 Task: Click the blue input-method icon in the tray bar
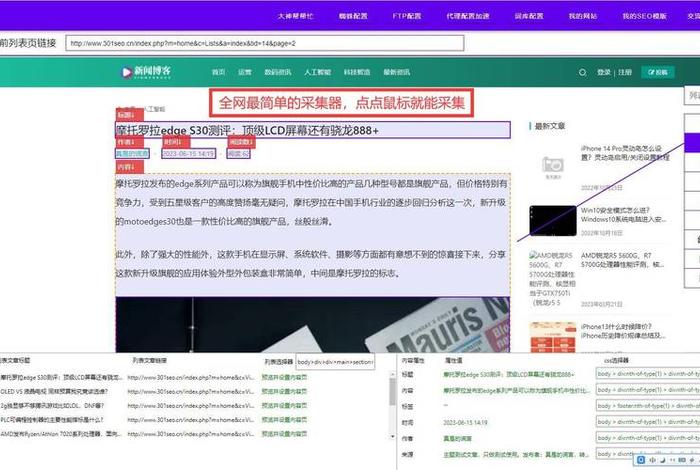point(642,460)
